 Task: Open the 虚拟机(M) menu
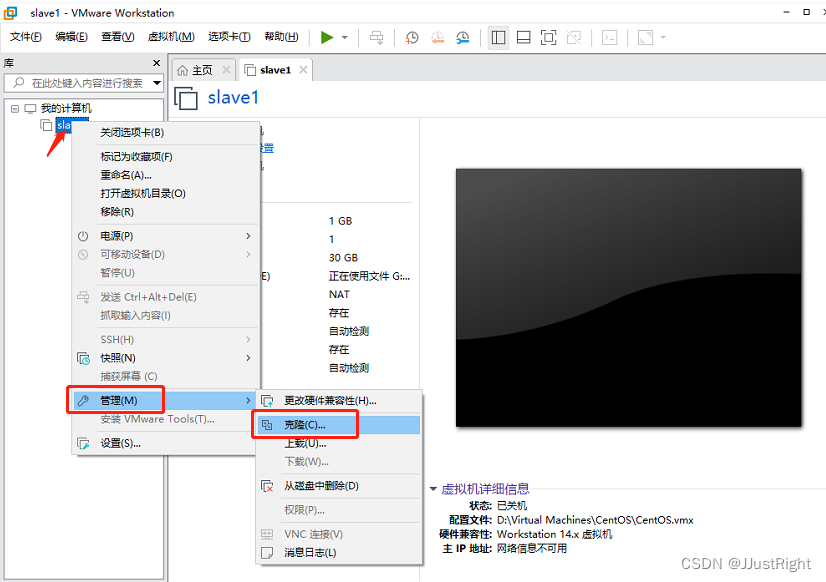point(171,36)
